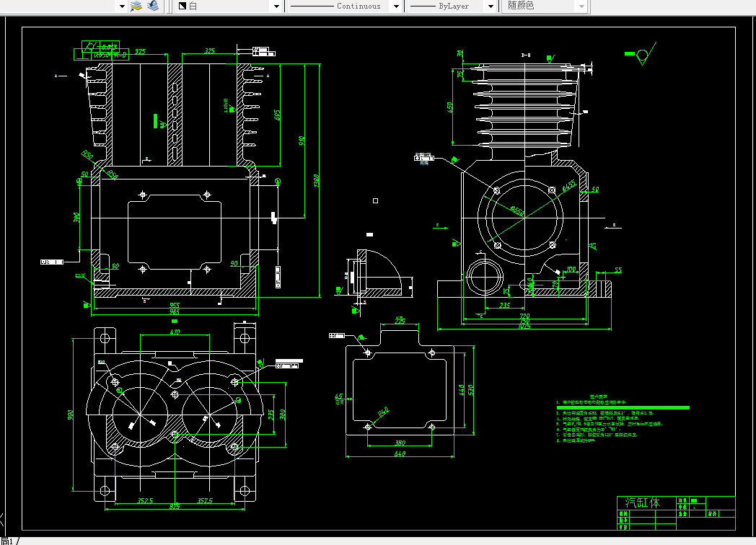Viewport: 756px width, 545px height.
Task: Click the Layer Previous icon
Action: click(154, 6)
